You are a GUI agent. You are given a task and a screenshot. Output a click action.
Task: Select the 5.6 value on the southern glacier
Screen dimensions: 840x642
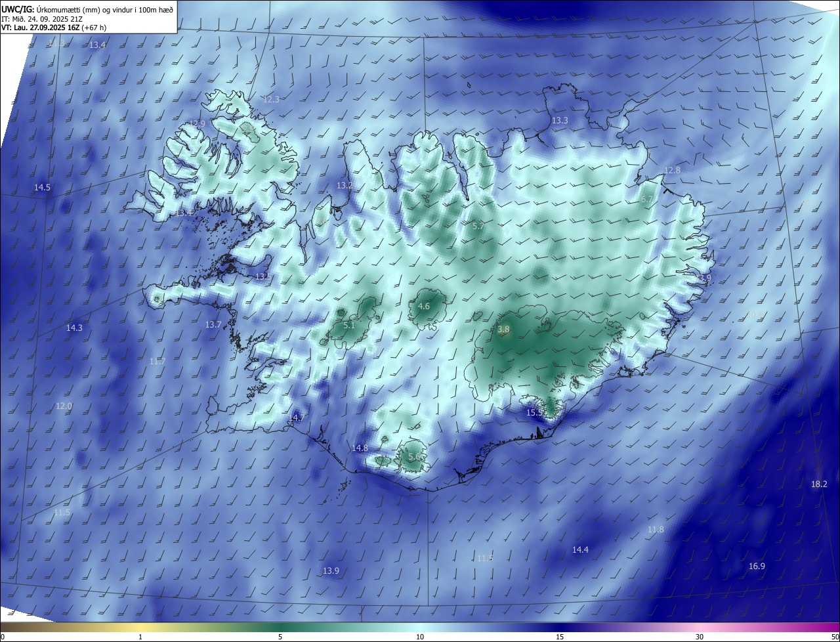[414, 457]
